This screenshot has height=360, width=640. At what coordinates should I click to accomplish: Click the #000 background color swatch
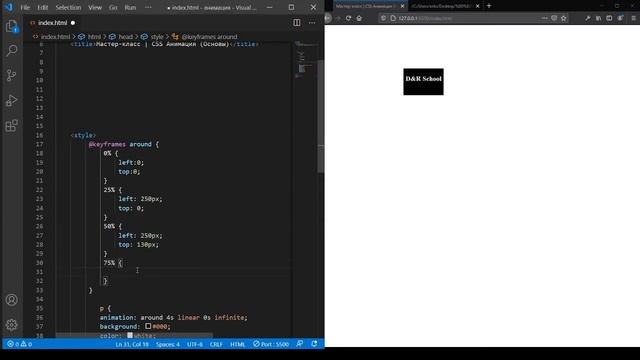(148, 326)
